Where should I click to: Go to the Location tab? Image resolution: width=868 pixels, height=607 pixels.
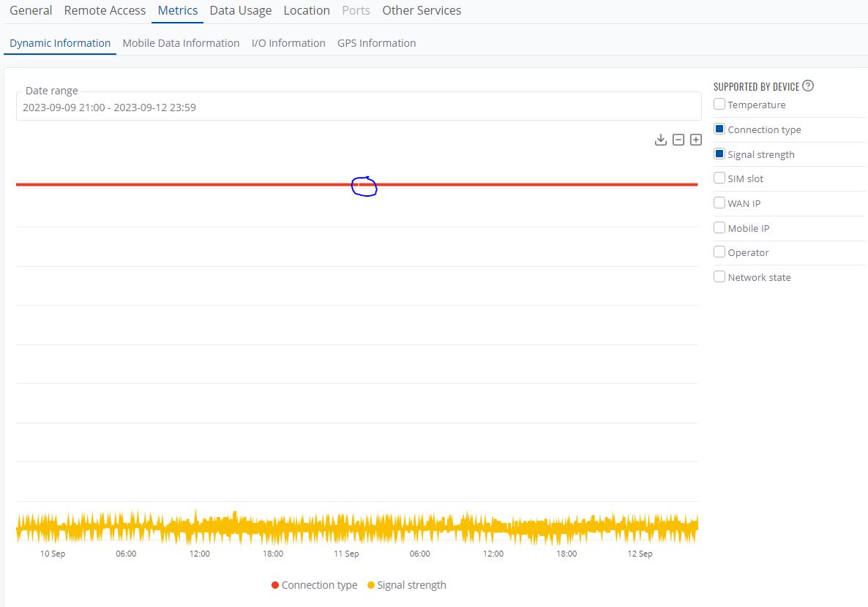pyautogui.click(x=307, y=10)
